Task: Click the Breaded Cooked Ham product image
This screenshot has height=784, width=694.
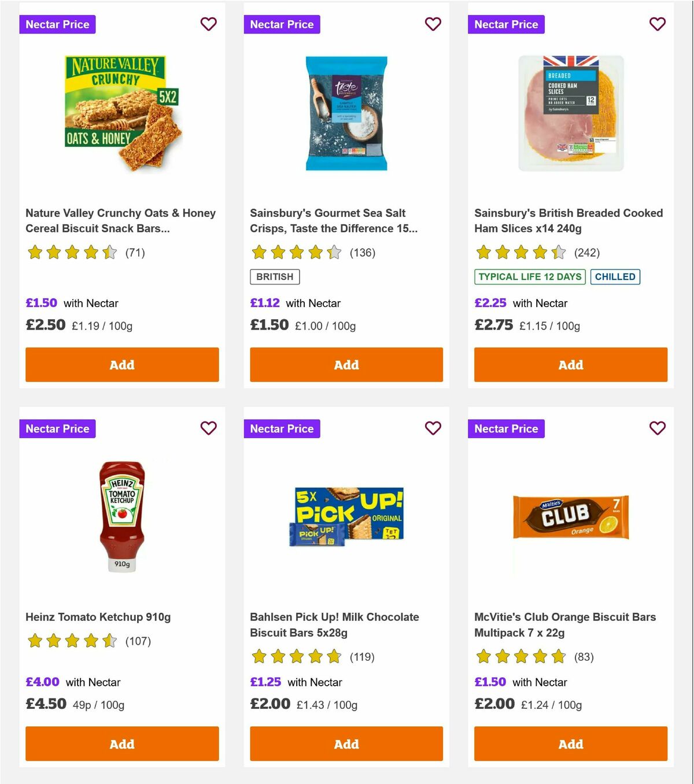Action: tap(570, 113)
